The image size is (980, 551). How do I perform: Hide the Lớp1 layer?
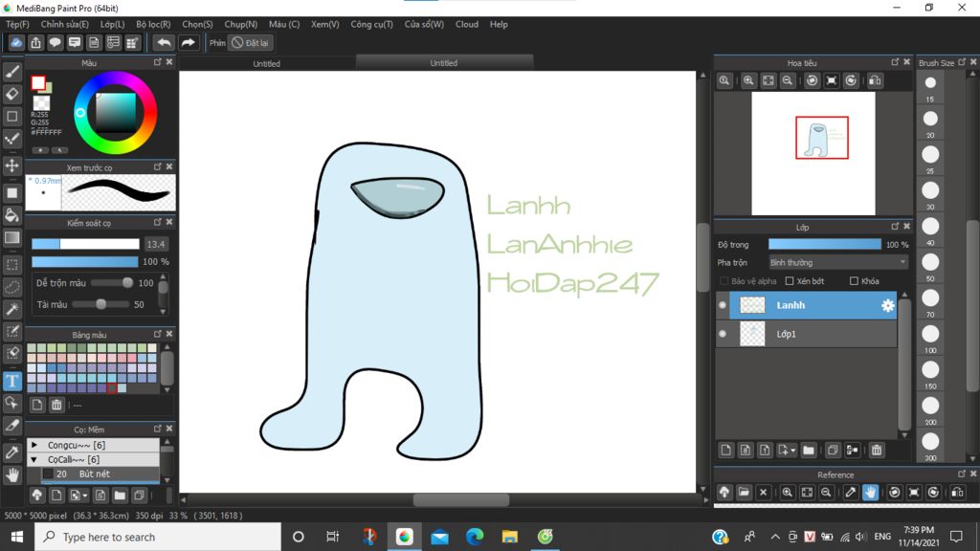[723, 334]
